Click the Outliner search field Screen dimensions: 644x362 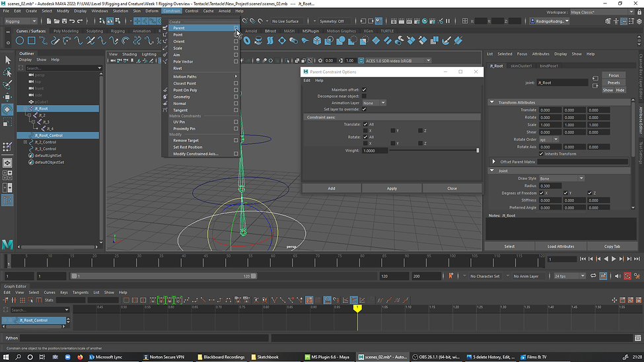(63, 68)
